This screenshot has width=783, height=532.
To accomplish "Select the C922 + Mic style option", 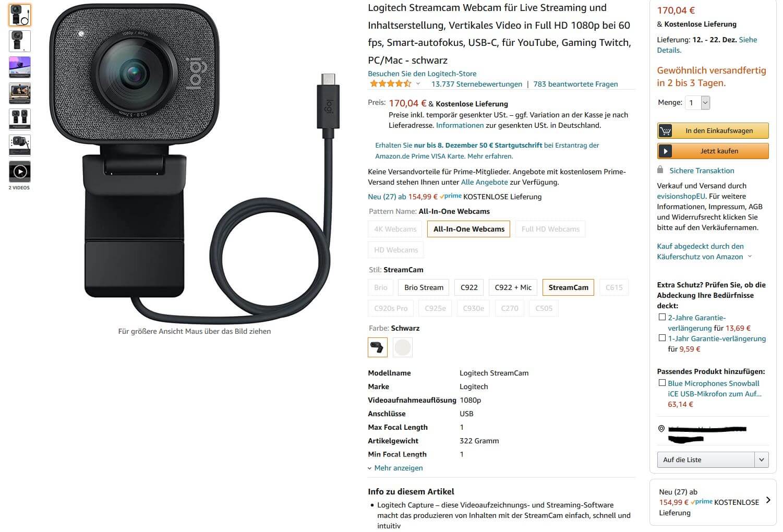I will pos(513,287).
